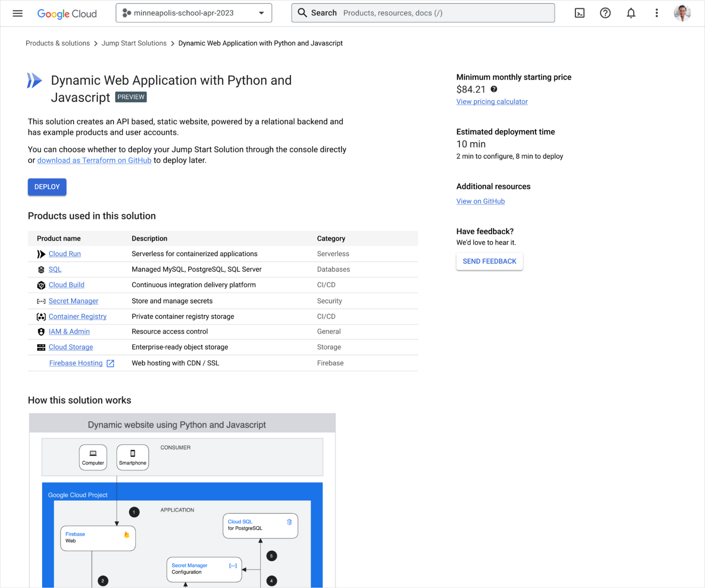Click the Products & solutions breadcrumb
This screenshot has height=588, width=705.
click(x=57, y=43)
